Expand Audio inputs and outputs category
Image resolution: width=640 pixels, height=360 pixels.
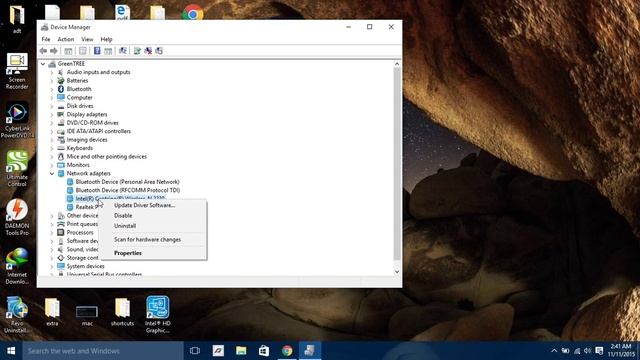click(x=52, y=72)
